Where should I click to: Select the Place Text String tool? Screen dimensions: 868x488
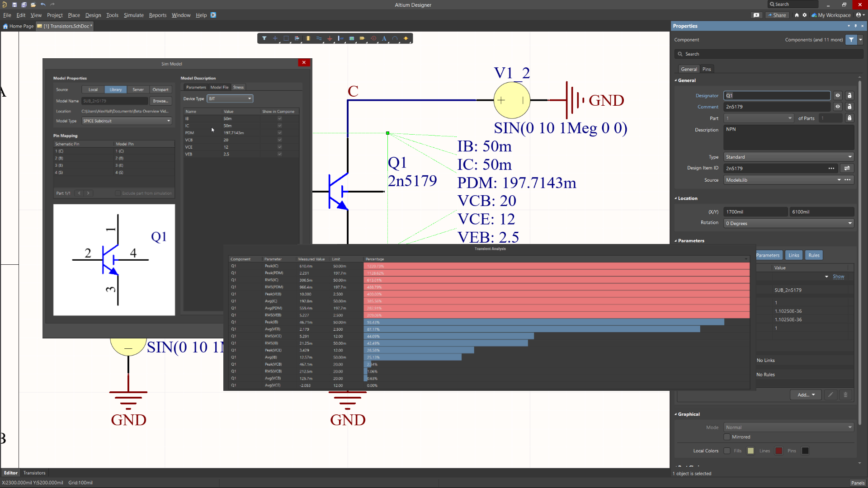coord(384,38)
